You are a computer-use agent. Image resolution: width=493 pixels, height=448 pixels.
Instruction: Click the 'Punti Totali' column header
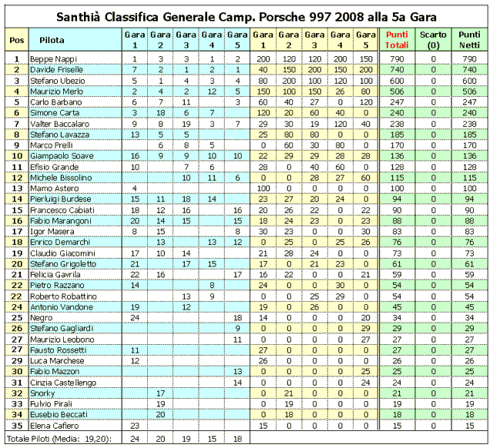(x=397, y=40)
